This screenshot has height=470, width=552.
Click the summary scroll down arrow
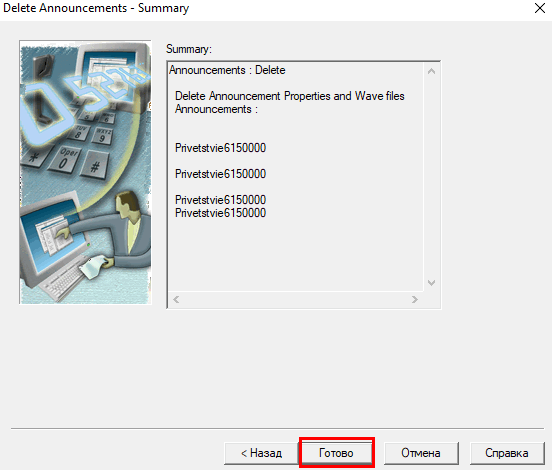431,283
